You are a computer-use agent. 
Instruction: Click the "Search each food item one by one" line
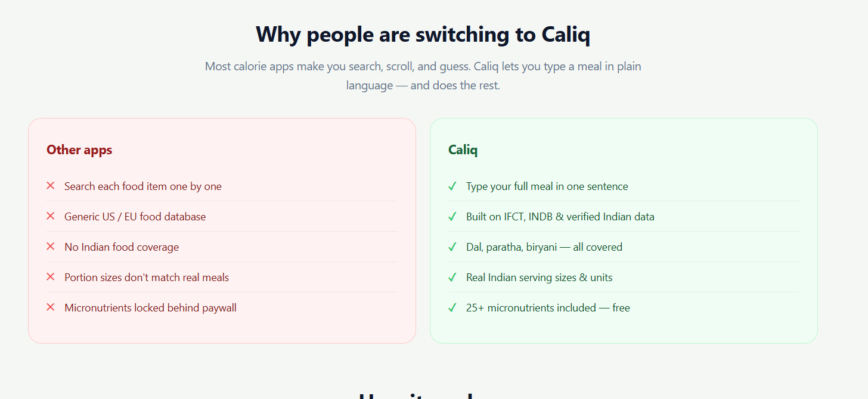coord(143,186)
